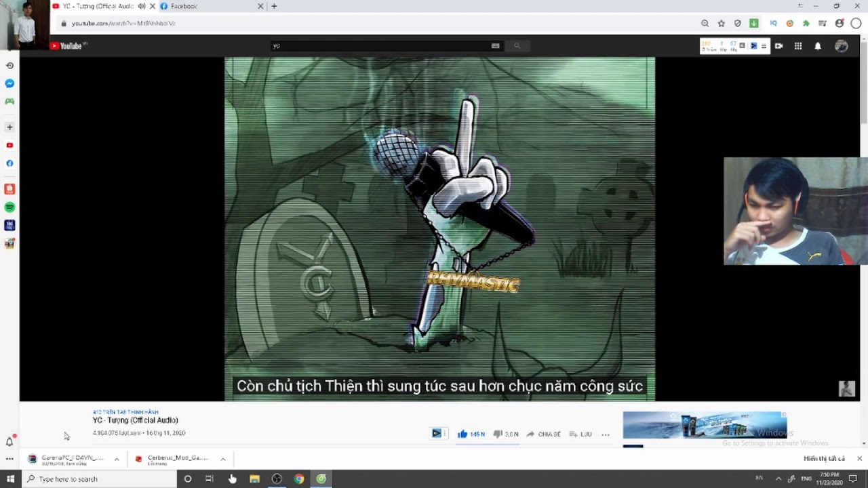Image resolution: width=868 pixels, height=488 pixels.
Task: Click the channel watermark in video corner
Action: pyautogui.click(x=846, y=388)
